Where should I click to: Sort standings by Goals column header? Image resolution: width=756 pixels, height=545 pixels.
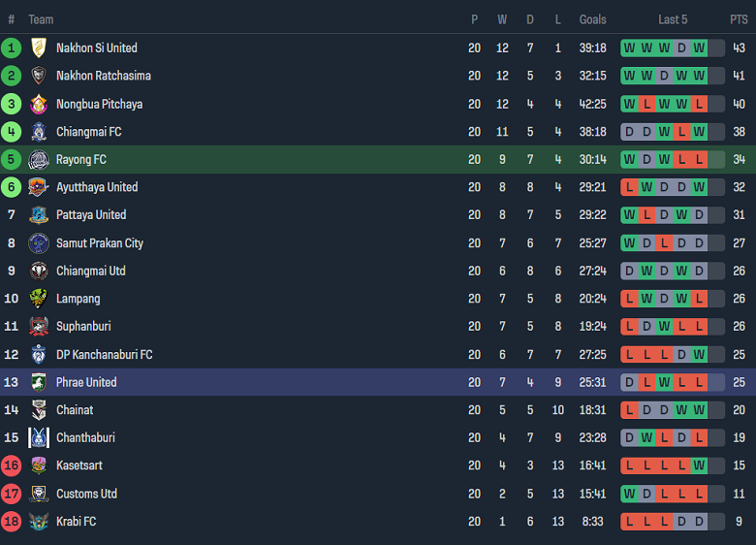tap(592, 19)
